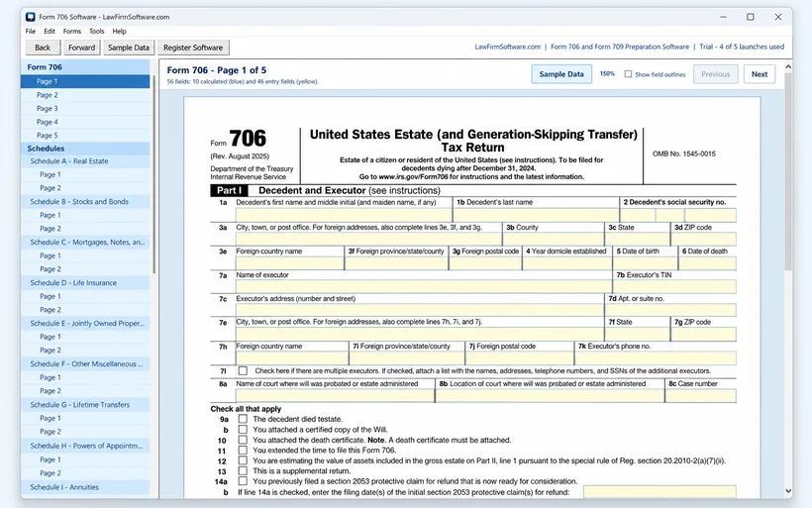
Task: Select Schedule F - Other Miscellaneous
Action: coord(85,364)
